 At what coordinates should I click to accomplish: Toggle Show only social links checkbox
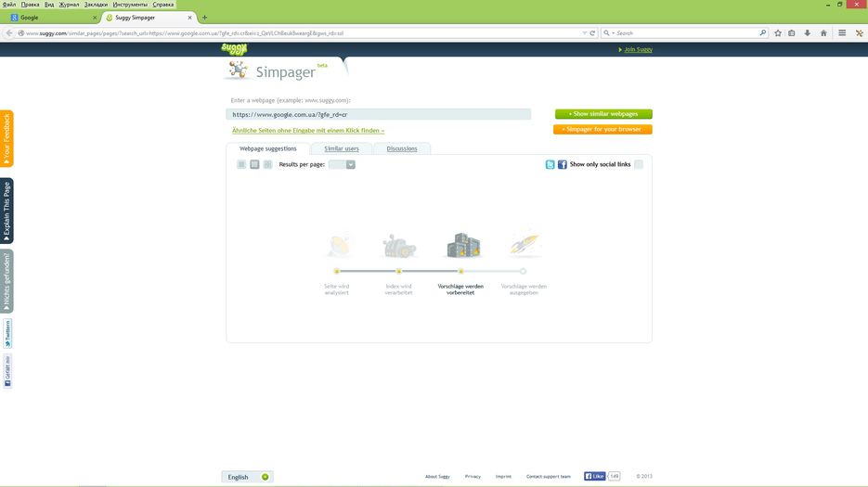coord(639,164)
